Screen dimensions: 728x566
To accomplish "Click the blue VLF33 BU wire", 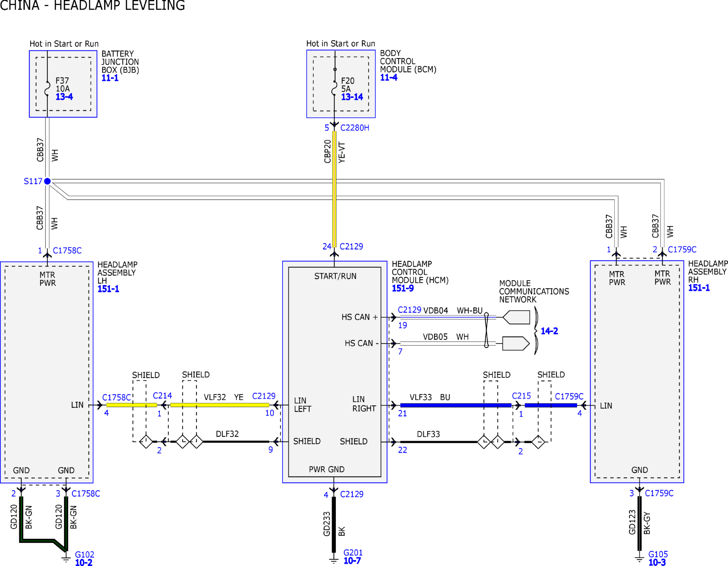I will (x=456, y=405).
